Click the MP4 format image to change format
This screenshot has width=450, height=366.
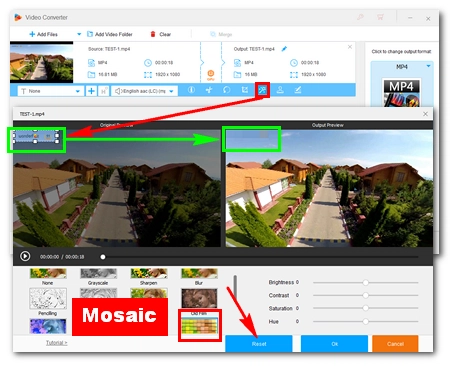point(401,92)
